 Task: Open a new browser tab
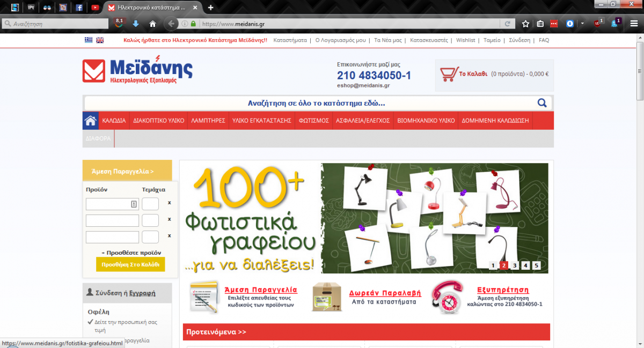tap(211, 8)
